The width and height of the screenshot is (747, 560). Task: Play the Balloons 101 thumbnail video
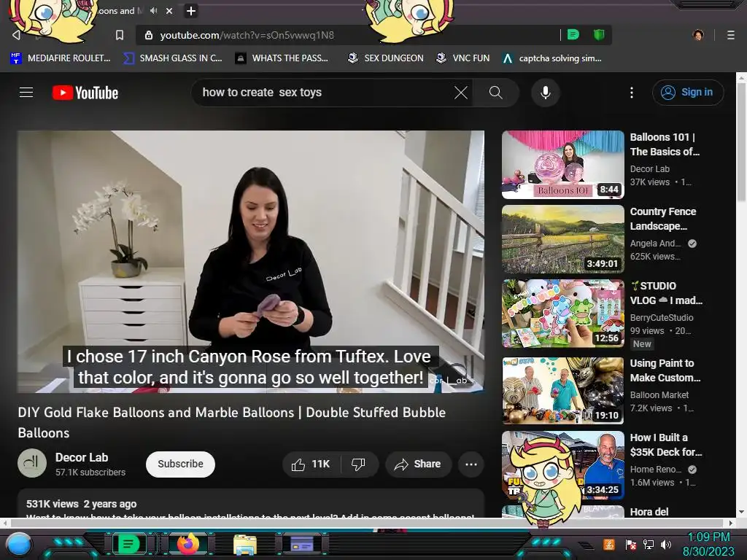[562, 164]
